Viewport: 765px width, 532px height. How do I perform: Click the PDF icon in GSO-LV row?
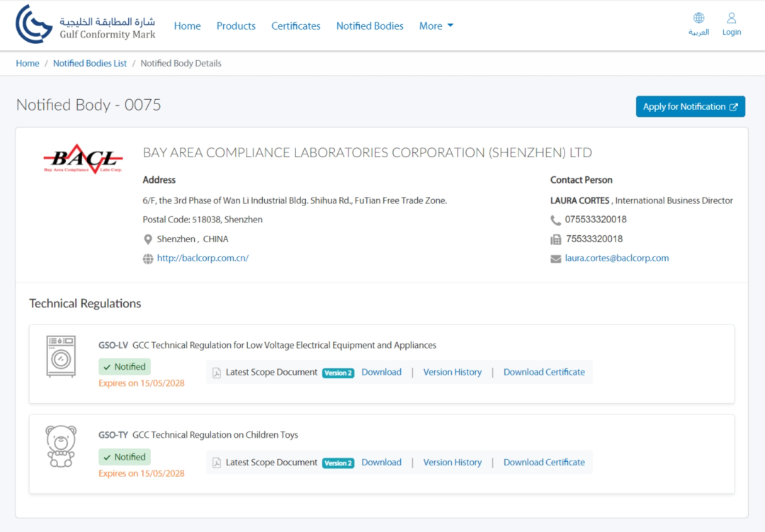click(217, 373)
